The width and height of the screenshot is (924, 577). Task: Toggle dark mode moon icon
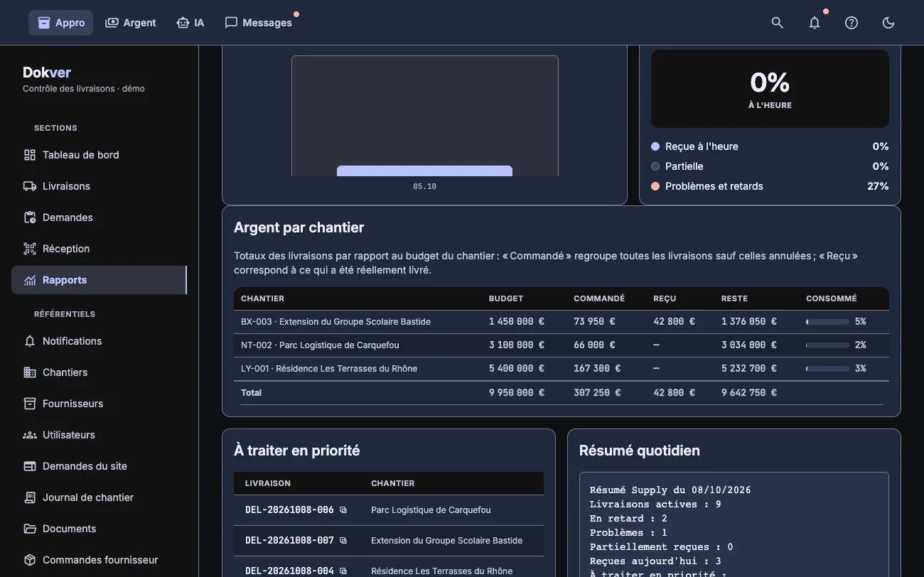click(888, 23)
